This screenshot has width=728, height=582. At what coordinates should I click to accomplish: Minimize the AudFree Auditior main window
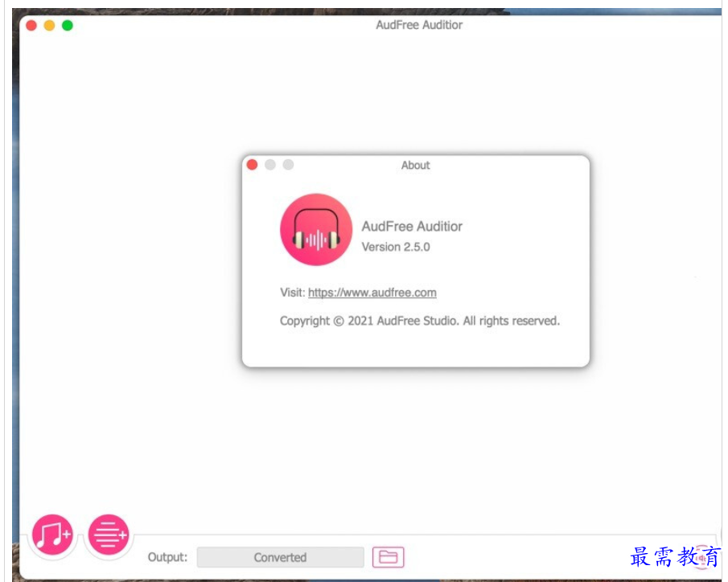[49, 26]
